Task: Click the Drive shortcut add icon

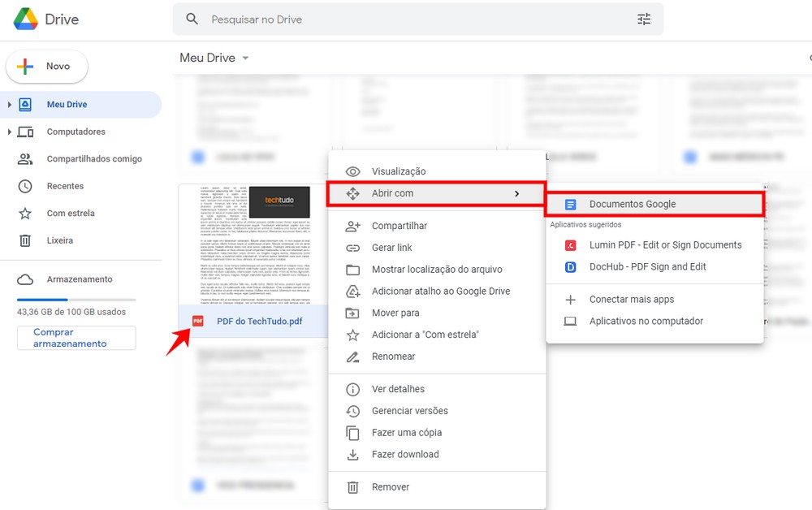Action: pyautogui.click(x=352, y=292)
